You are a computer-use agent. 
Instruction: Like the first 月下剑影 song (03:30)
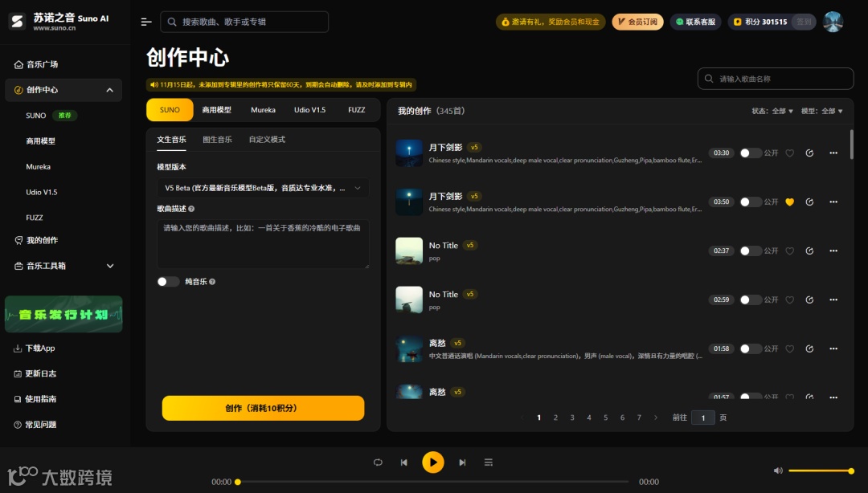(790, 153)
